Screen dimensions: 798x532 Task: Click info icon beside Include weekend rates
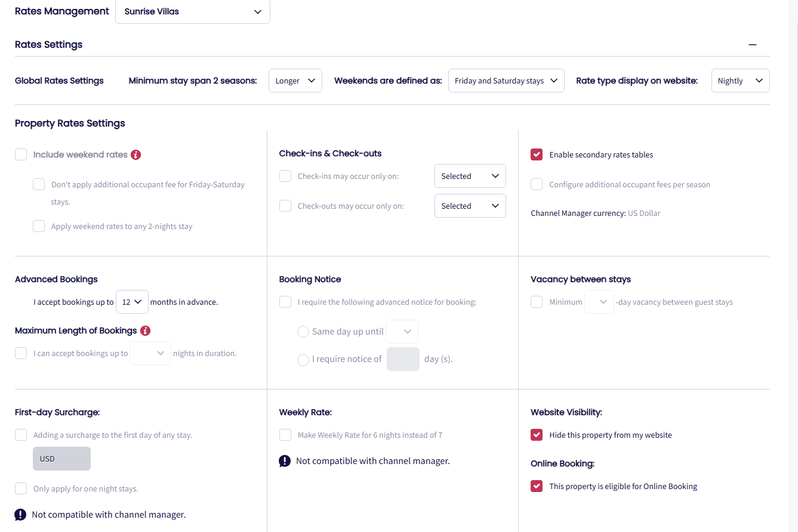(x=135, y=155)
